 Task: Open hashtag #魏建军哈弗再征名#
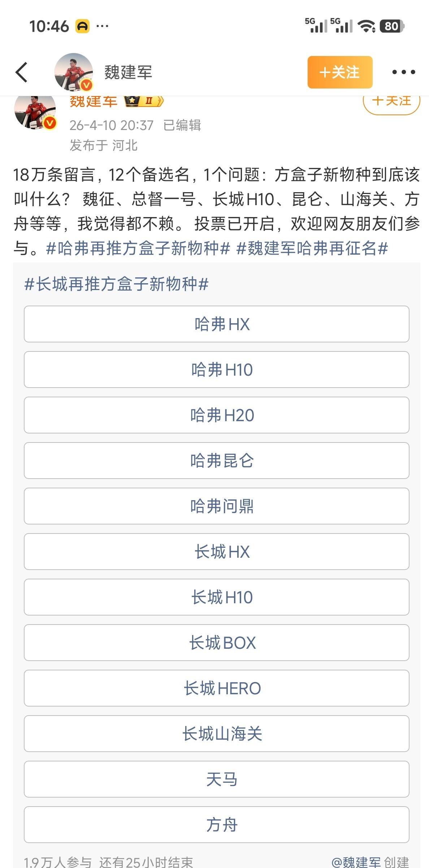312,249
